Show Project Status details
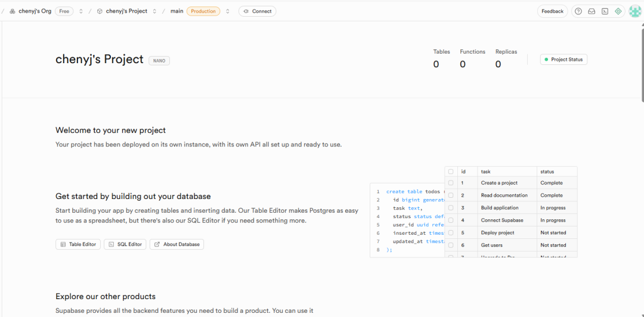The height and width of the screenshot is (317, 644). point(564,60)
